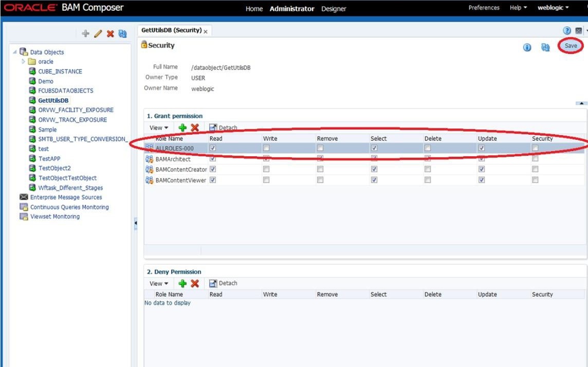Switch to the Designer page
Viewport: 588px width, 367px height.
coord(334,9)
